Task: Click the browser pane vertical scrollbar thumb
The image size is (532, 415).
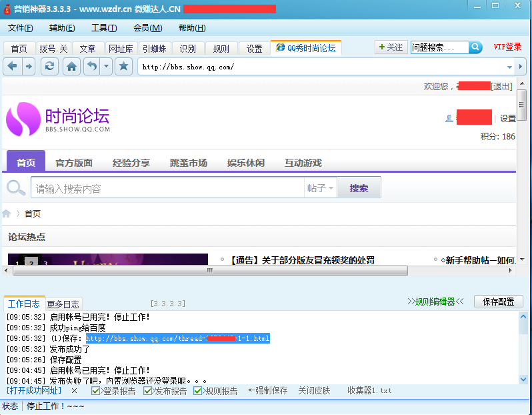Action: point(522,105)
